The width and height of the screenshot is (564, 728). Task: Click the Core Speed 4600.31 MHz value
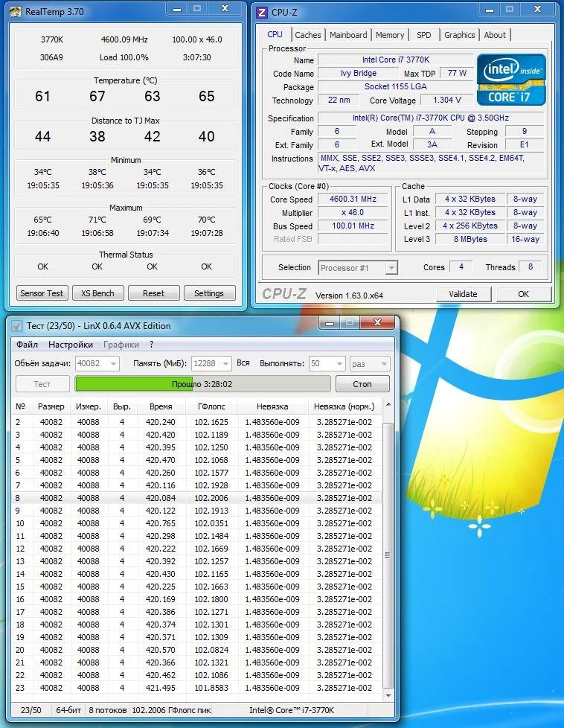coord(353,199)
